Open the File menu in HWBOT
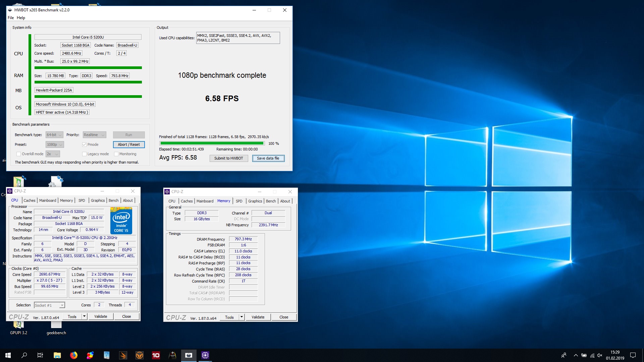Screen dimensions: 644x362 (11, 18)
